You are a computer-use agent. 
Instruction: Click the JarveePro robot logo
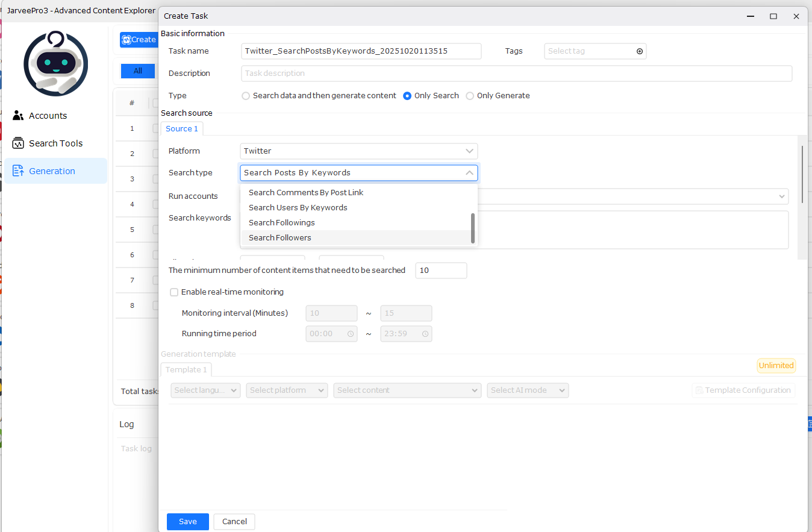point(55,63)
